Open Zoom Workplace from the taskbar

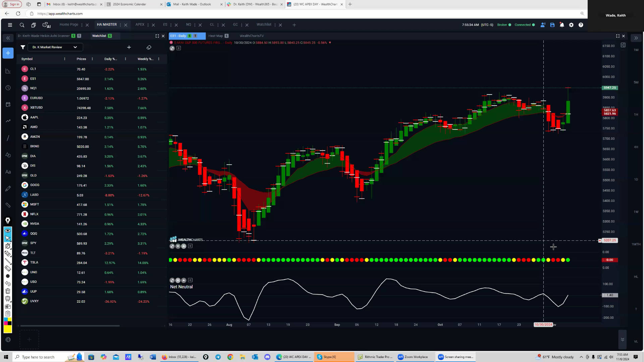point(413,357)
